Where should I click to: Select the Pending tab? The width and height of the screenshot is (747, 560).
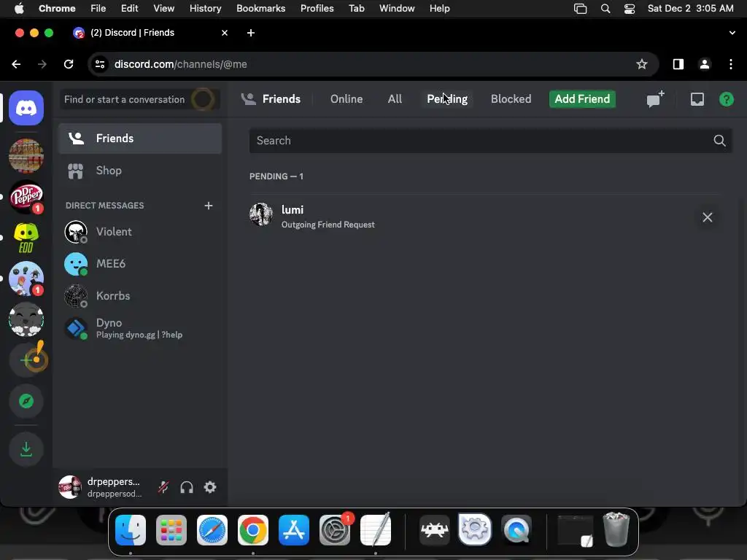point(447,99)
